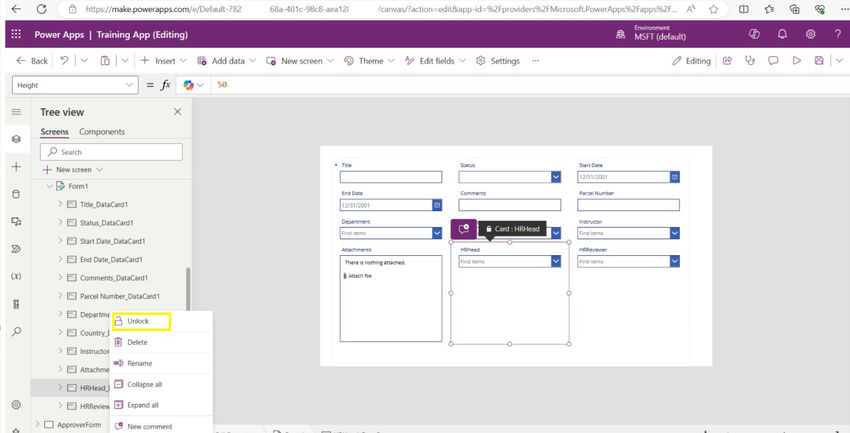Open browser split screen icon
Viewport: 850px width, 433px height.
tap(744, 9)
